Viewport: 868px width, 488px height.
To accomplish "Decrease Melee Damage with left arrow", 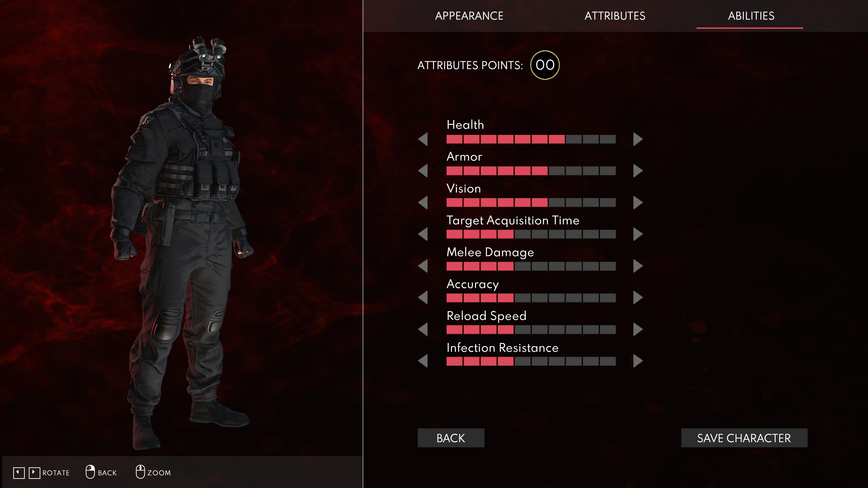I will (423, 266).
